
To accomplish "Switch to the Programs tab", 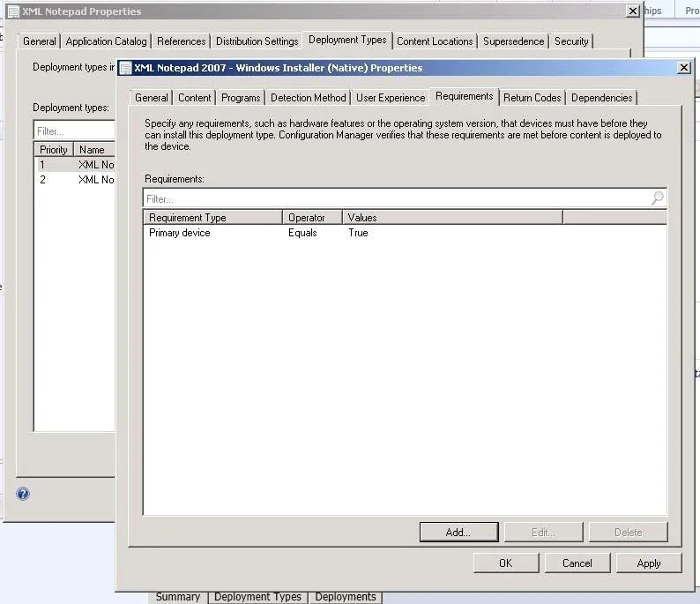I will [241, 98].
